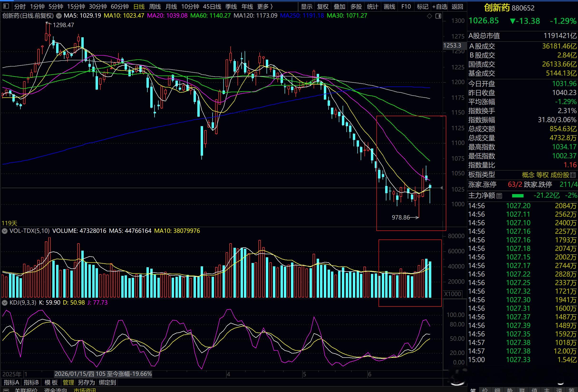The height and width of the screenshot is (392, 578).
Task: Open the 统计 statistics tool
Action: 373,6
